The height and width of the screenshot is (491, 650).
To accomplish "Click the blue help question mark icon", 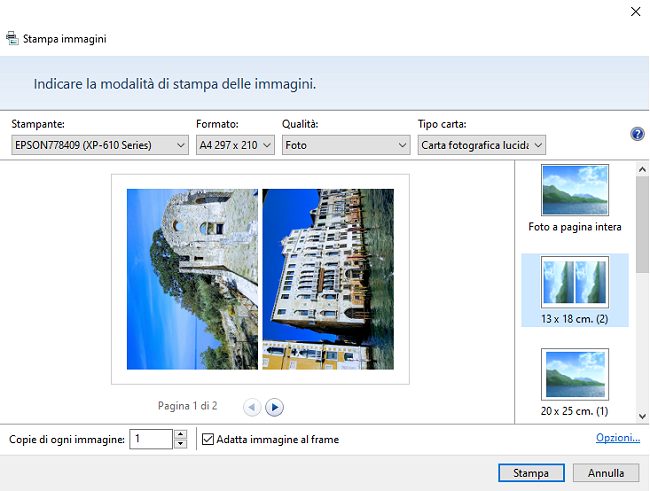I will pos(637,134).
